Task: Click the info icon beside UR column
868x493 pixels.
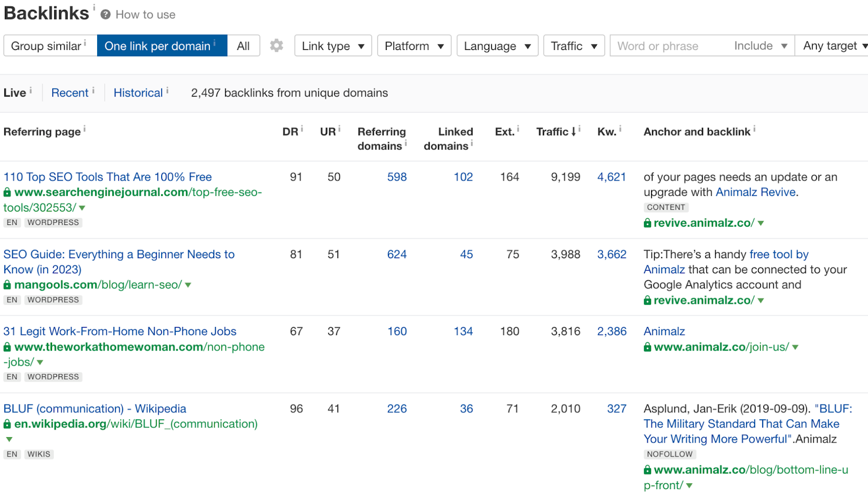Action: pos(340,129)
